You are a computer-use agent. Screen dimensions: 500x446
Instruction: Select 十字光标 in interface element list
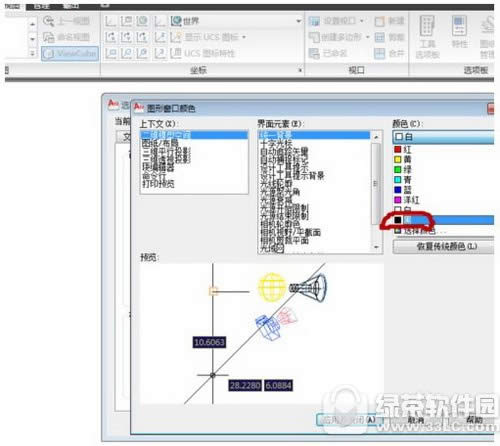tap(276, 144)
